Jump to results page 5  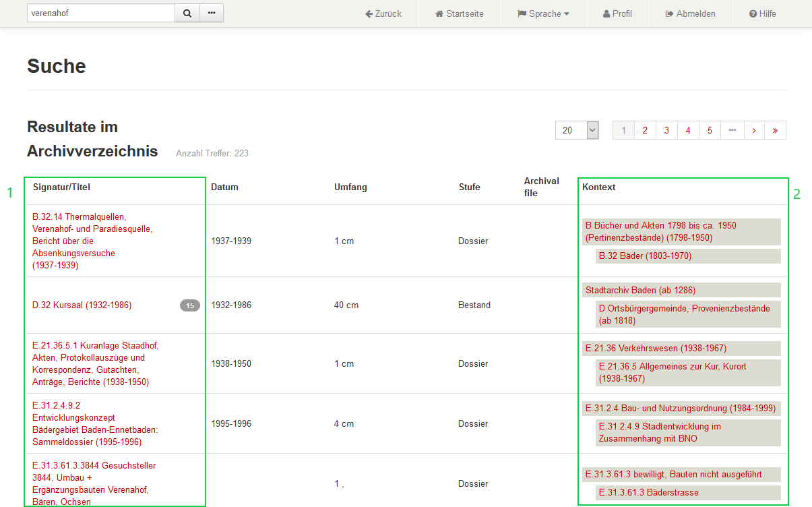click(x=710, y=130)
